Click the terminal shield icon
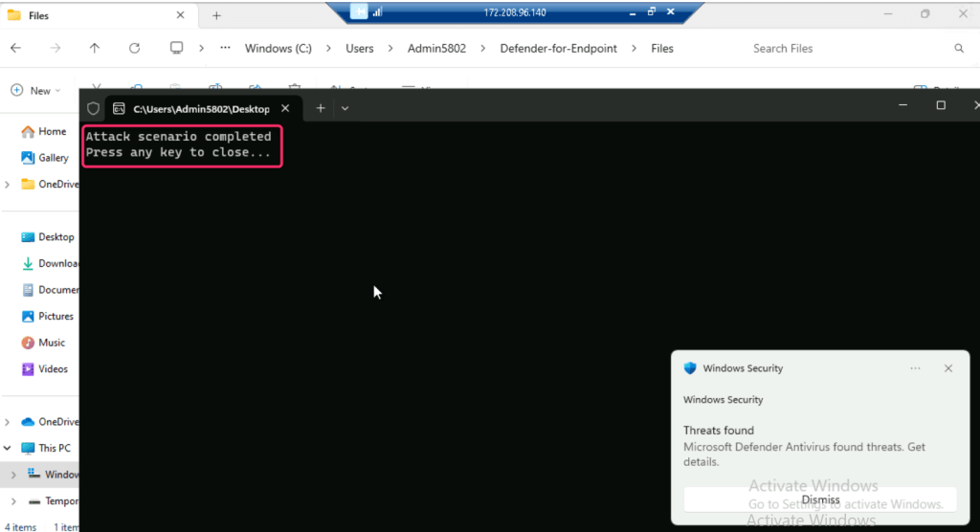The image size is (980, 532). pos(93,108)
